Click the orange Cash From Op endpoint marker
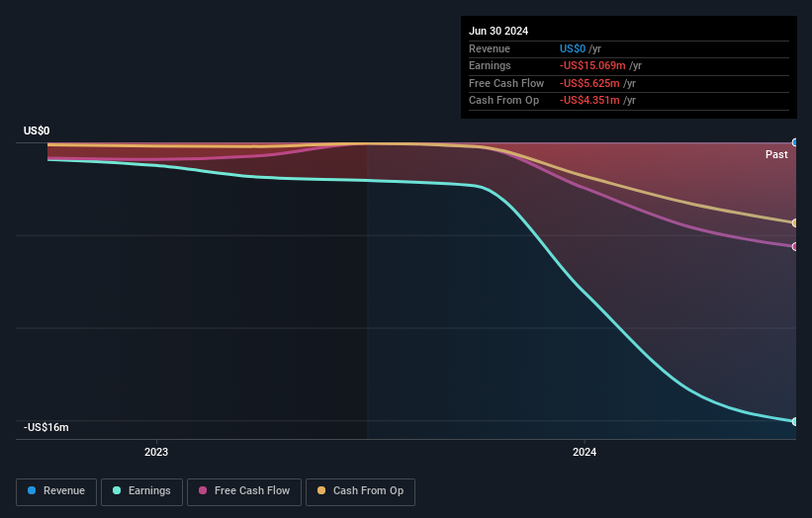 pyautogui.click(x=794, y=223)
